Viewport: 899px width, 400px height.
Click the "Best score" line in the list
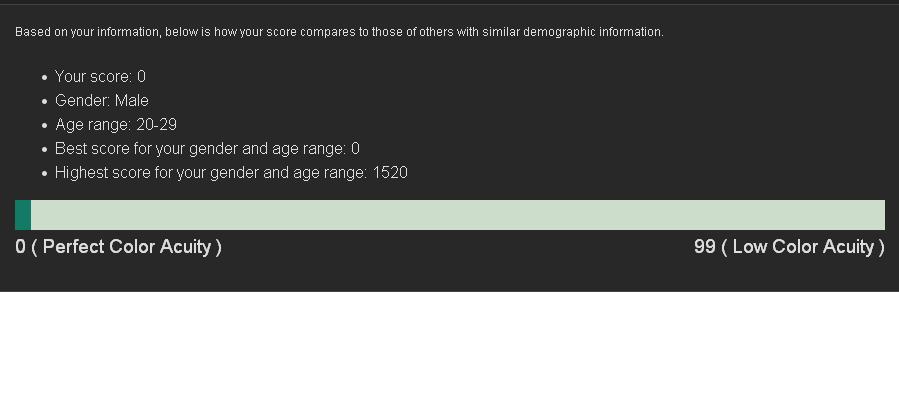tap(206, 149)
